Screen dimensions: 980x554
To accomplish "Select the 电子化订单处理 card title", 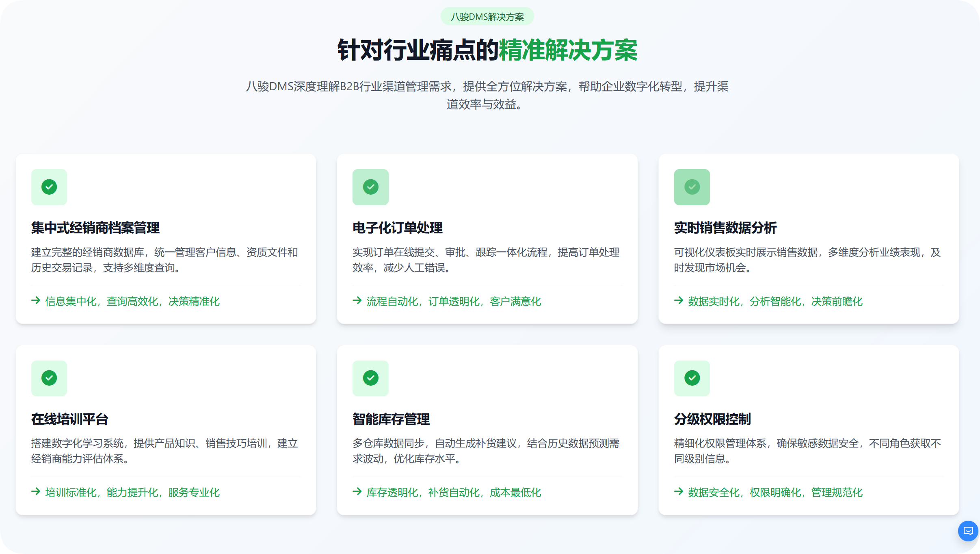I will point(398,228).
